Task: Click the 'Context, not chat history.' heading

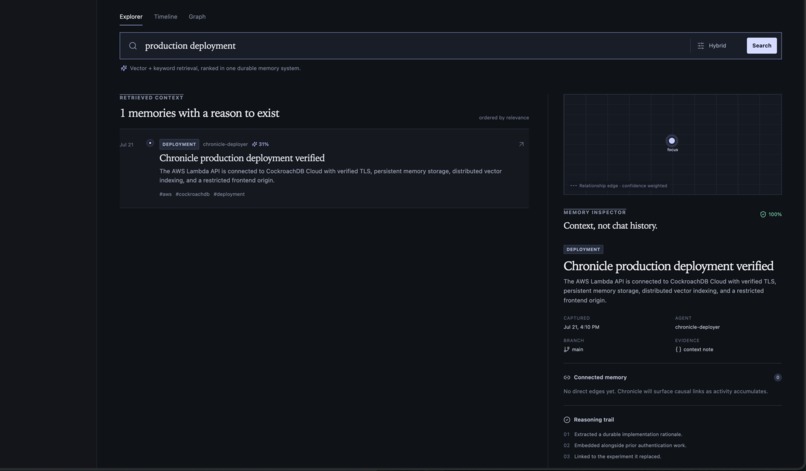Action: tap(610, 226)
